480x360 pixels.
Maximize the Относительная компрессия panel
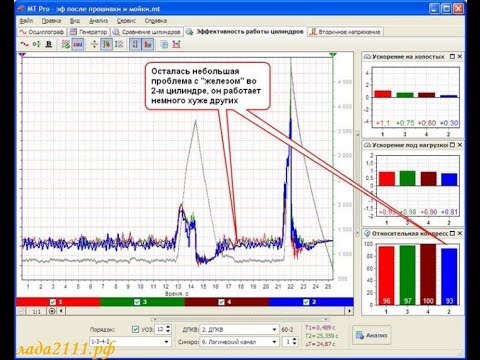(x=452, y=233)
